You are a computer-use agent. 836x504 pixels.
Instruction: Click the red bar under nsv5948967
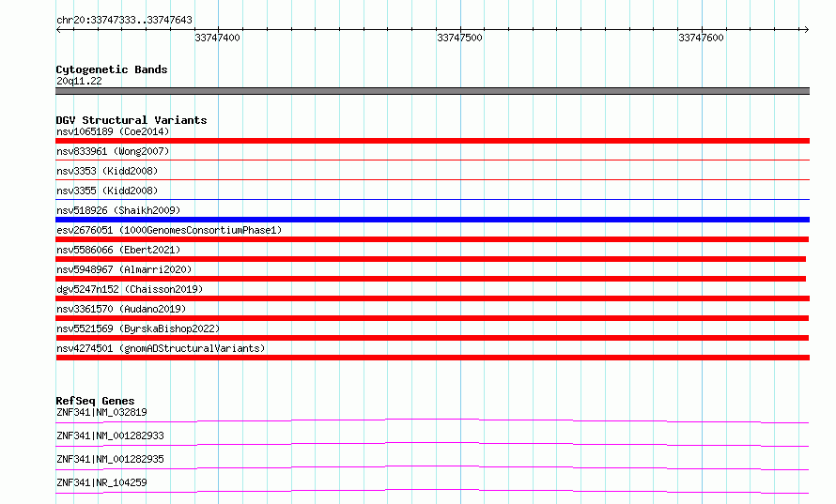(431, 279)
